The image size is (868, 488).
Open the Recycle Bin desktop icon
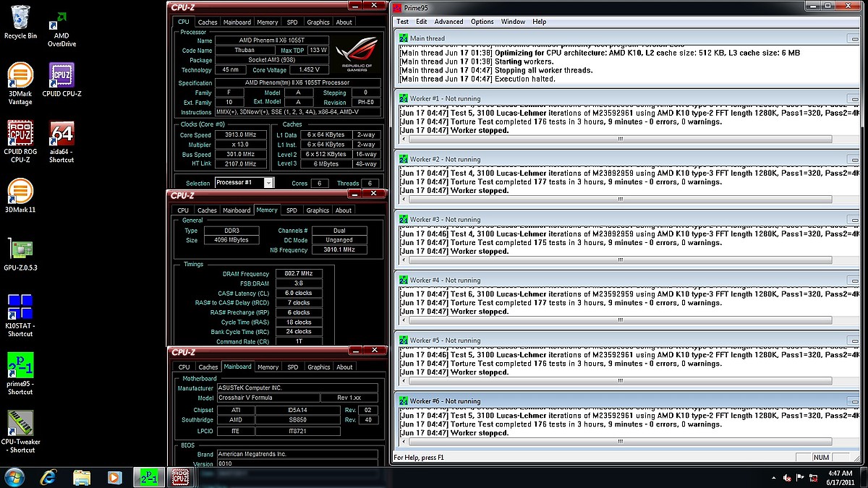20,22
